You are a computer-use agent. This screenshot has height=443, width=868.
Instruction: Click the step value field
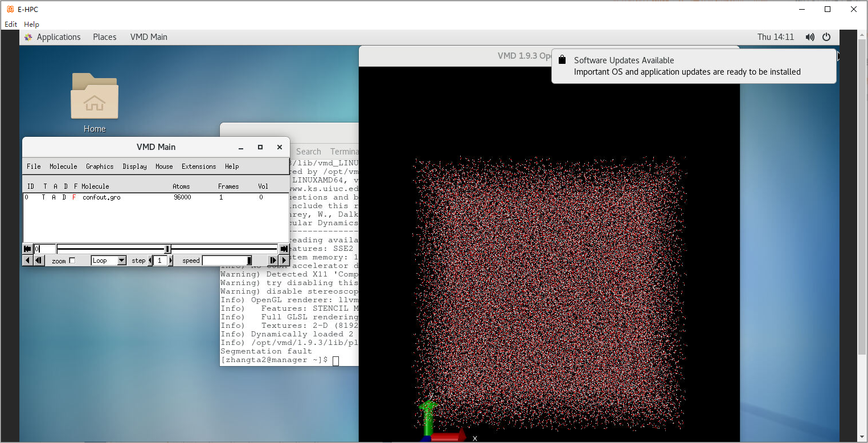click(x=160, y=261)
